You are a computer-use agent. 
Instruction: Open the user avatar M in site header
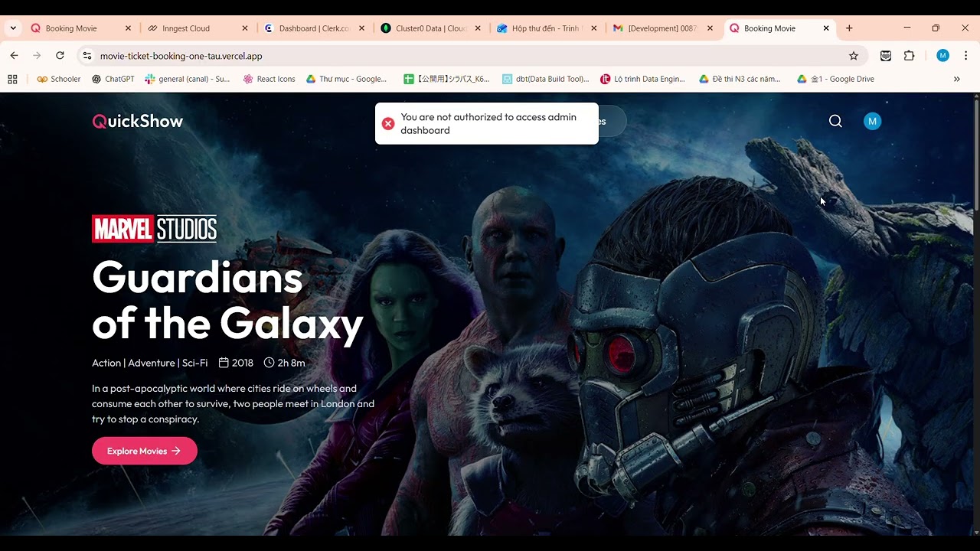click(872, 121)
